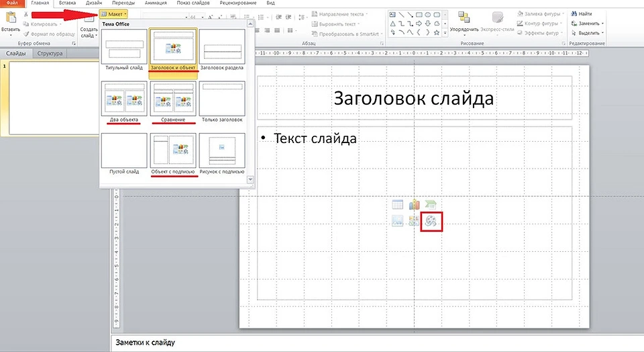
Task: Select the Text Box shape tool
Action: pos(392,15)
